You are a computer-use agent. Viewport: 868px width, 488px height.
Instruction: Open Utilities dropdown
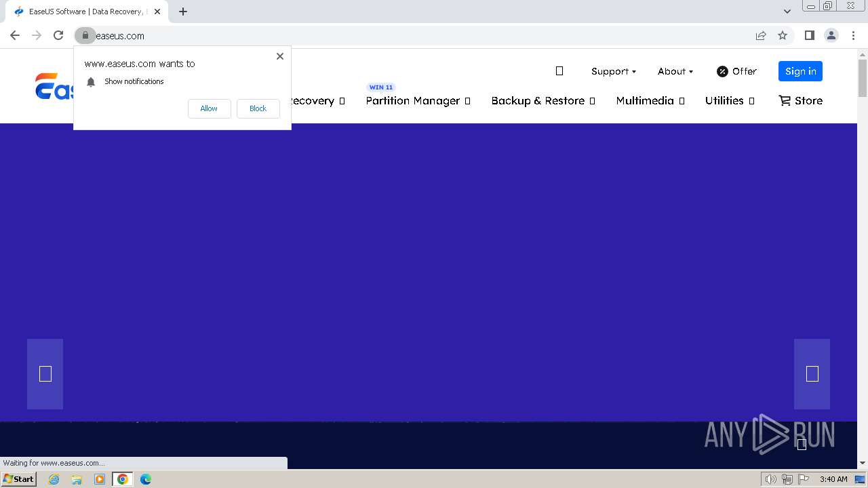click(x=730, y=100)
